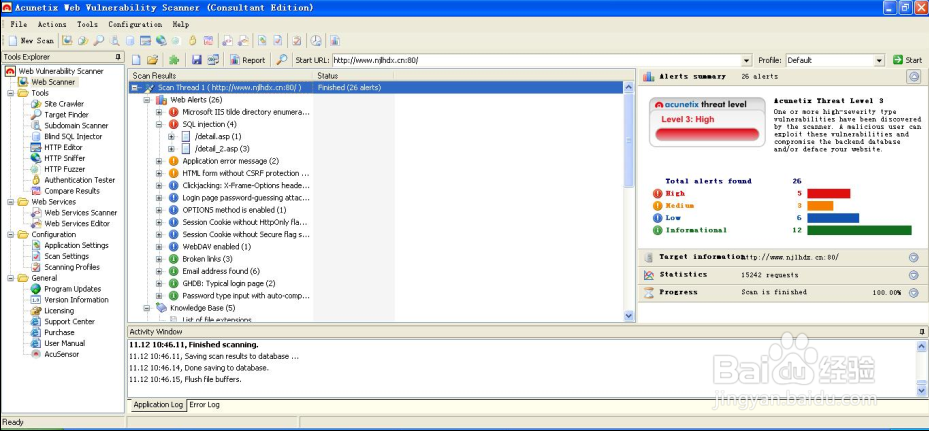Select the Knowledge Base (5) node
Image resolution: width=929 pixels, height=431 pixels.
click(203, 308)
